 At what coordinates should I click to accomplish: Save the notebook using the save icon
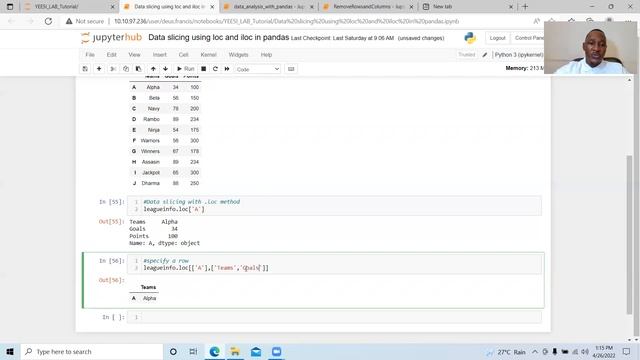[x=85, y=69]
